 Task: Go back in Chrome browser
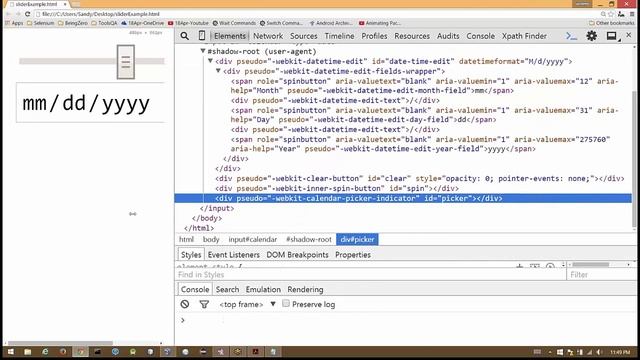click(x=9, y=14)
